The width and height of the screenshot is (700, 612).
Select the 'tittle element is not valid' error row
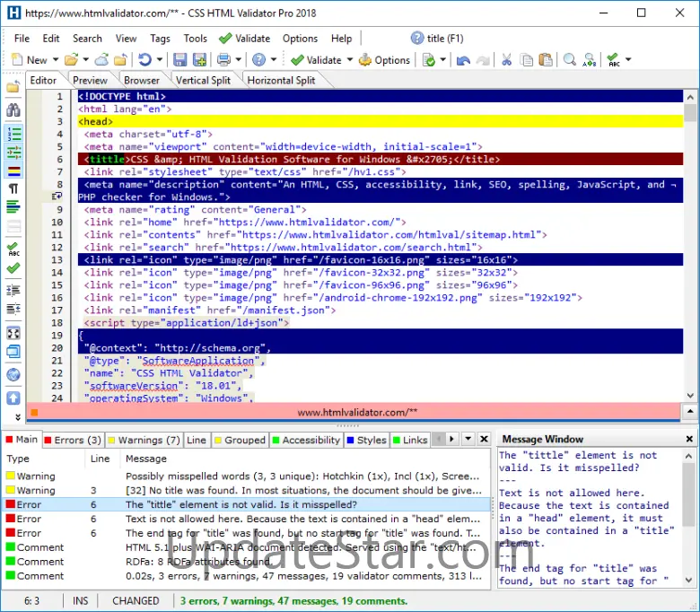(242, 504)
